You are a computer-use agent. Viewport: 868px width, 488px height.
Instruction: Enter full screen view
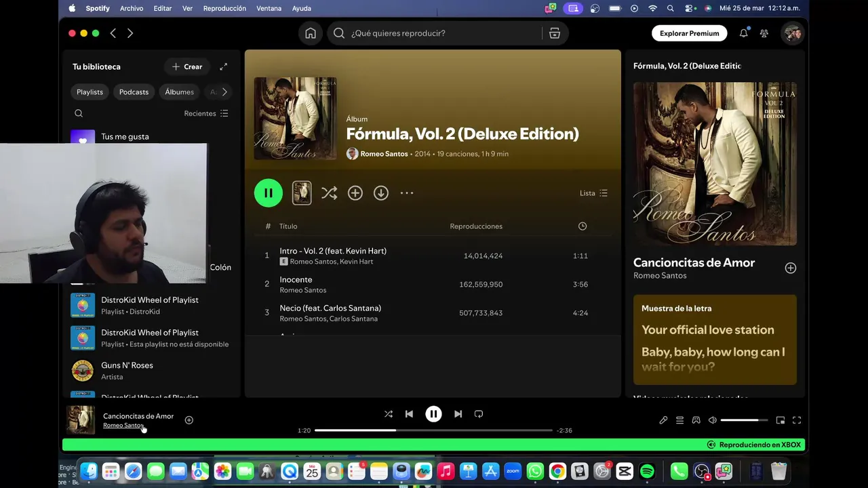[x=797, y=420]
